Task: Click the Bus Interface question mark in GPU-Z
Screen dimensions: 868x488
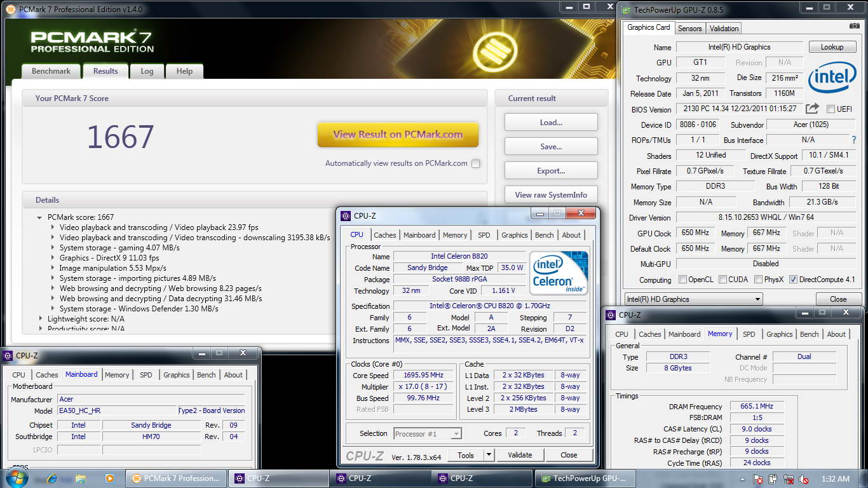Action: point(853,140)
